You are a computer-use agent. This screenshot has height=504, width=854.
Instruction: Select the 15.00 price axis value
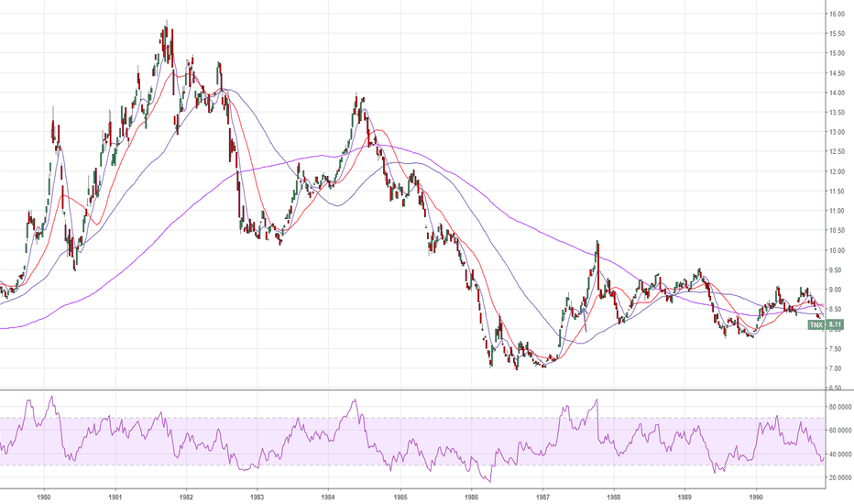(837, 53)
